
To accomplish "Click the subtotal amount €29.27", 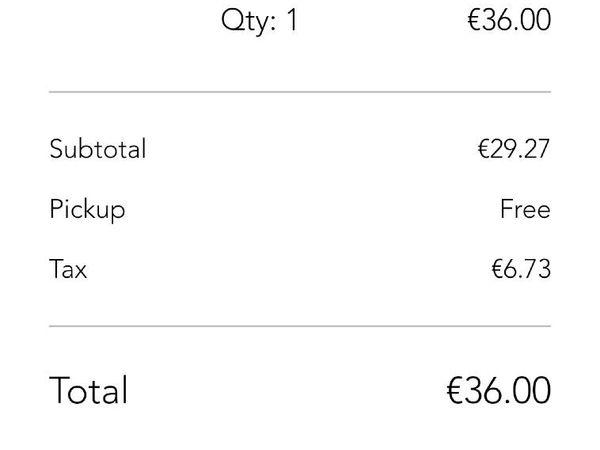I will pyautogui.click(x=513, y=150).
